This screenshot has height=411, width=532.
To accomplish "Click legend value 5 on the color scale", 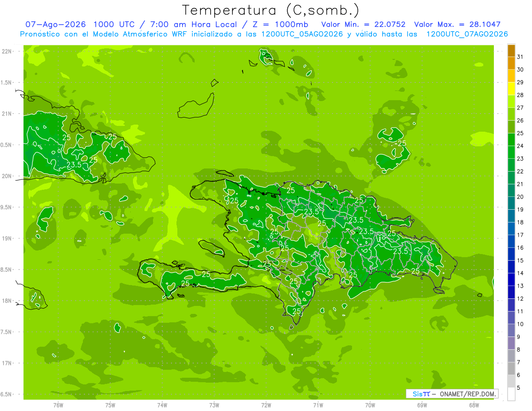I will tap(519, 388).
